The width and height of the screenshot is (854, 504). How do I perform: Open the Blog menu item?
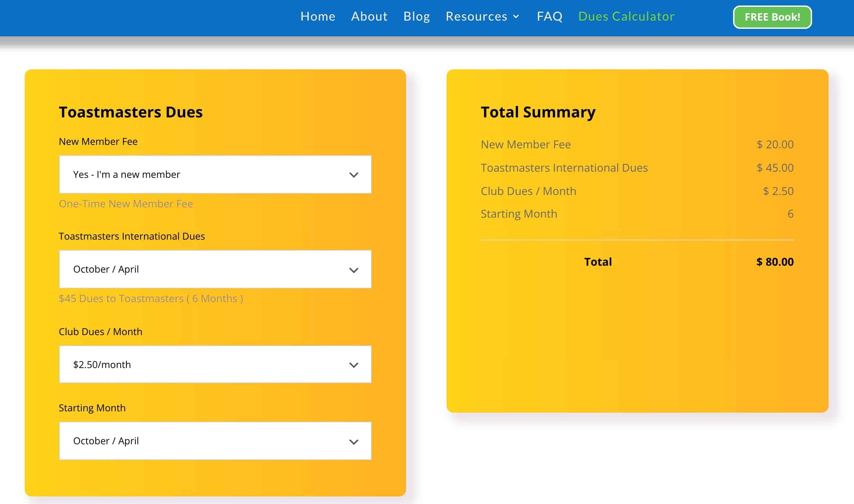pyautogui.click(x=417, y=16)
